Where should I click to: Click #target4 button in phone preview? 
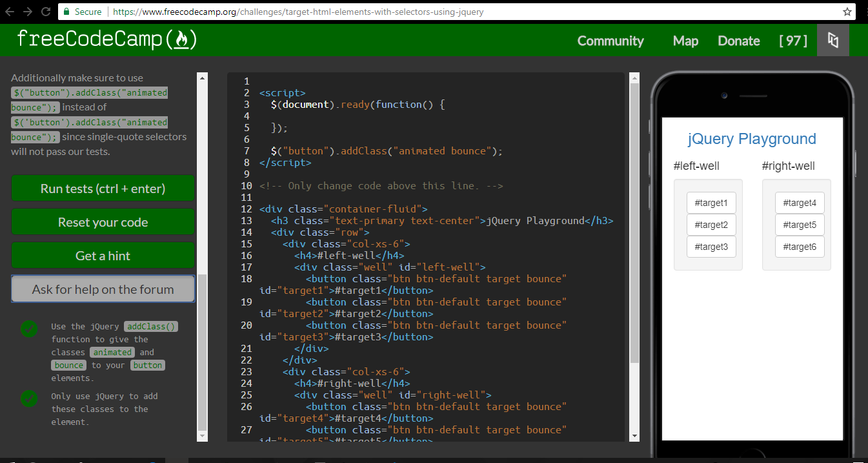(x=800, y=203)
